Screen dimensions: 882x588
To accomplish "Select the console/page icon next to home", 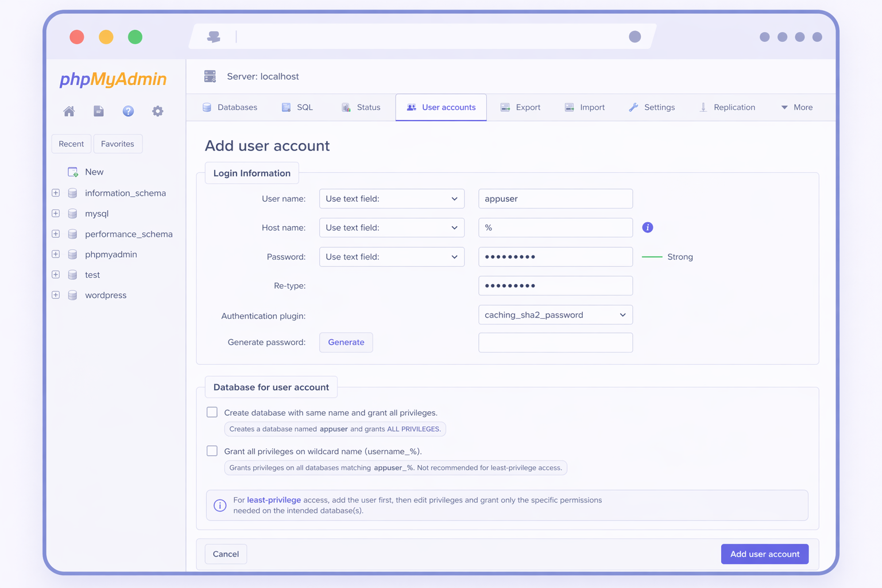I will click(98, 111).
